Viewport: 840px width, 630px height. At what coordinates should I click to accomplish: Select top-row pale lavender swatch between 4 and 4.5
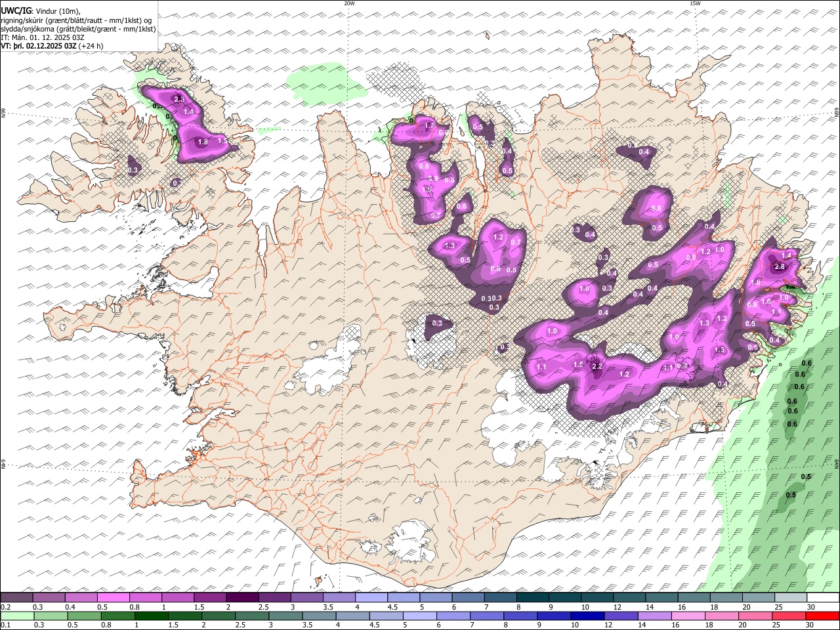pos(371,598)
